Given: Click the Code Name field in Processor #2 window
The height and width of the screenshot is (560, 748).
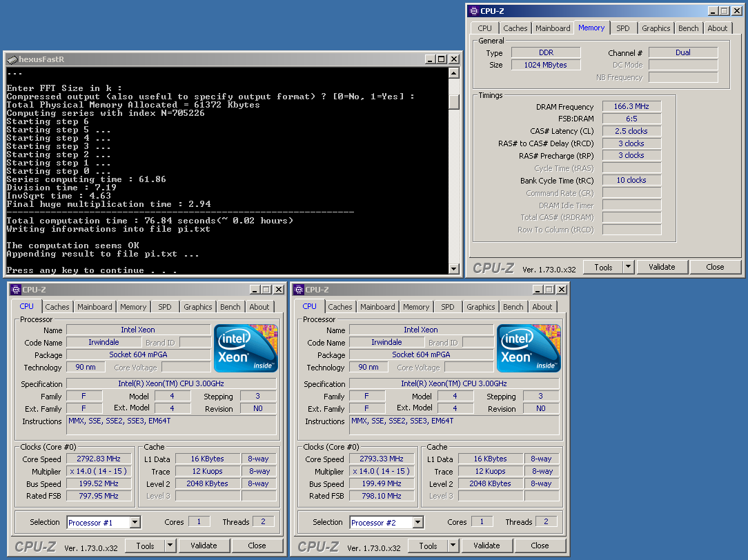Looking at the screenshot, I should (x=387, y=342).
